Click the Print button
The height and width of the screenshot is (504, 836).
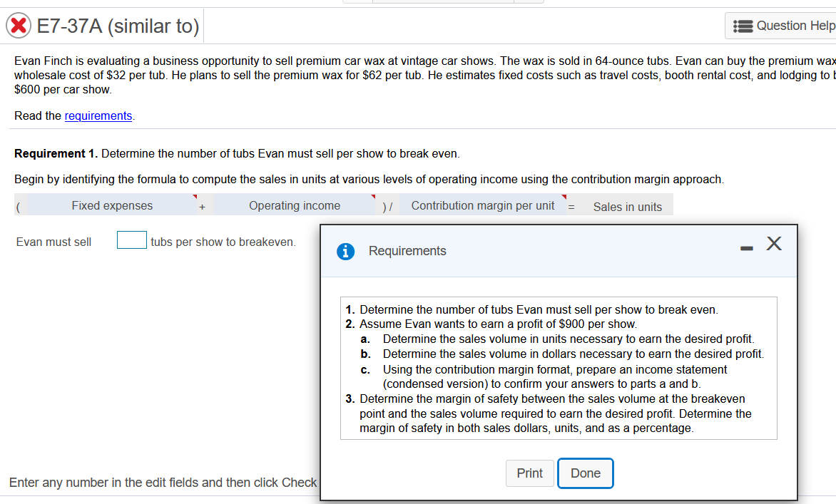[x=529, y=473]
